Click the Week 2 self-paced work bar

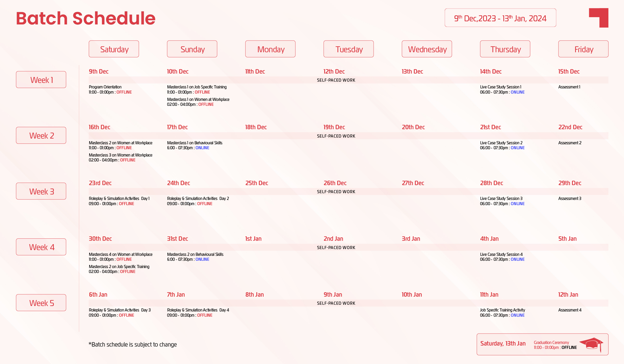coord(336,136)
